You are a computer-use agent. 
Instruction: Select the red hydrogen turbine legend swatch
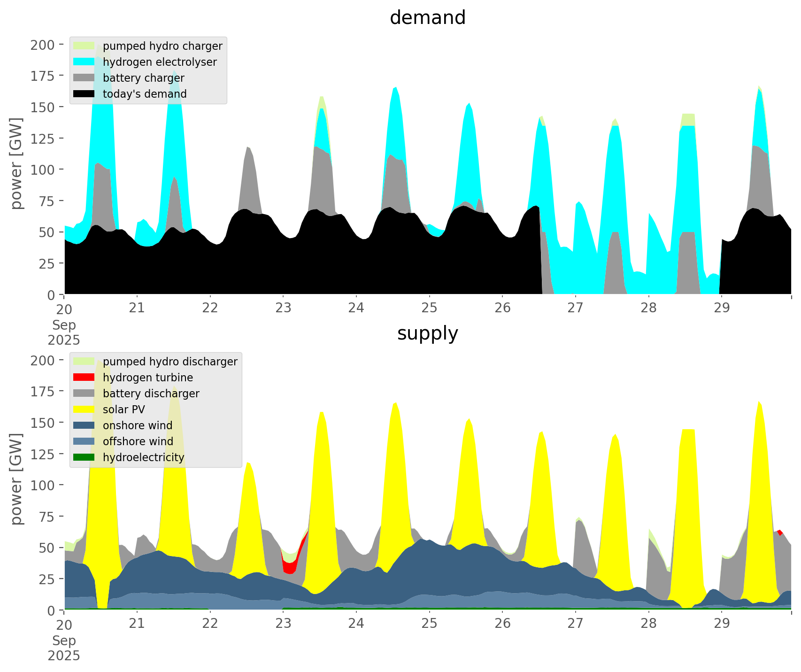(x=84, y=378)
